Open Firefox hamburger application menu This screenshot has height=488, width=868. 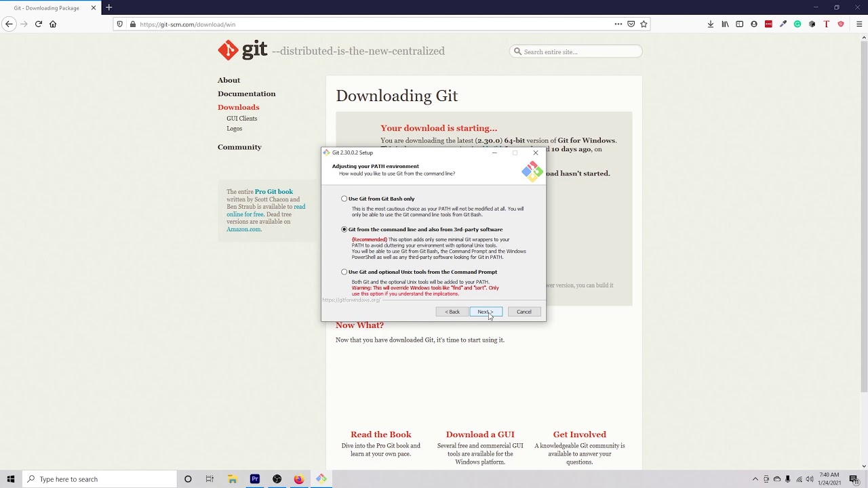[x=859, y=24]
